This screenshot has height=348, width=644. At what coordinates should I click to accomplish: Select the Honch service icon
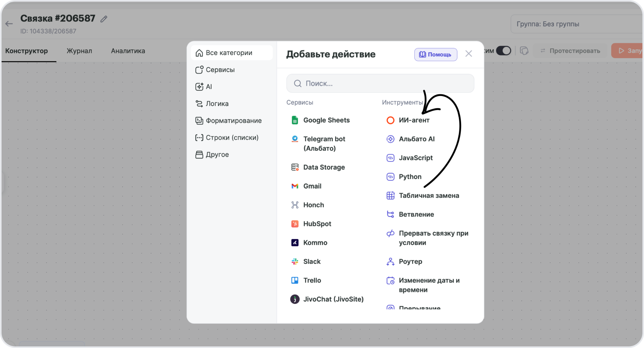[295, 205]
